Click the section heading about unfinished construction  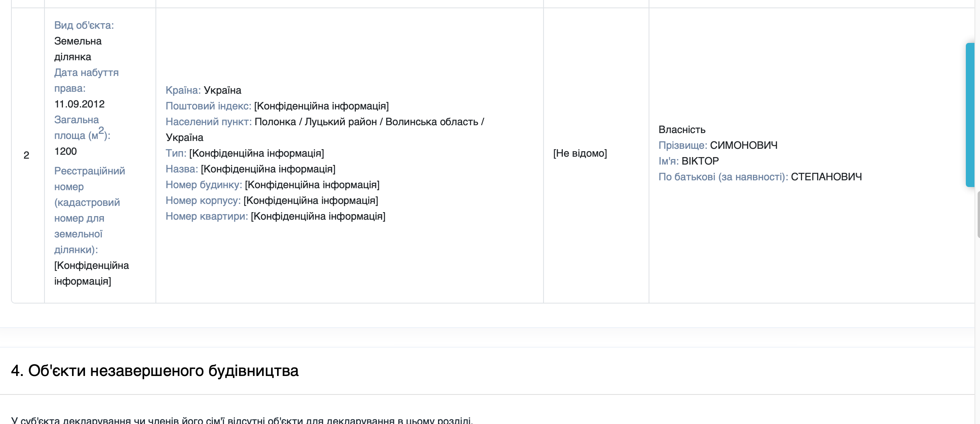tap(155, 371)
